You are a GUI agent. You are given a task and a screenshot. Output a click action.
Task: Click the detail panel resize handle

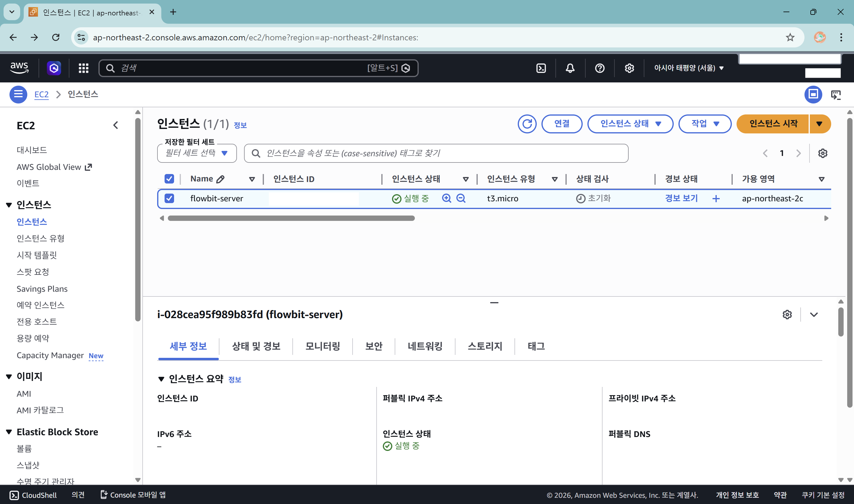[494, 302]
